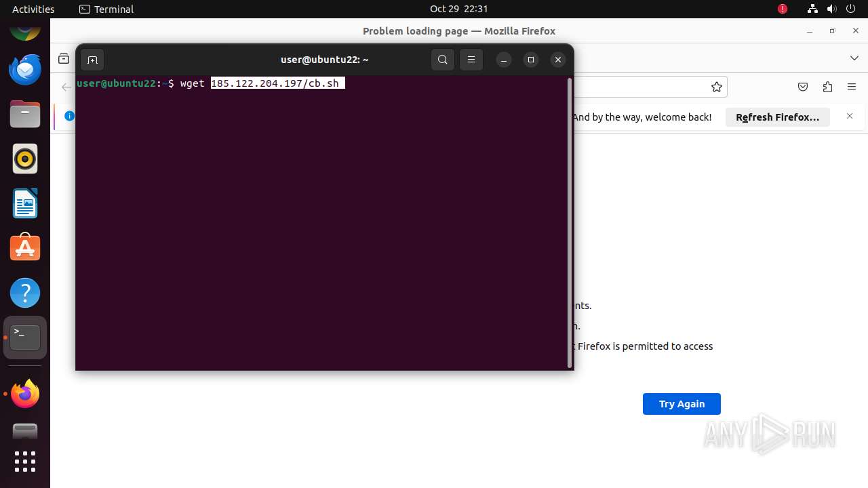Close the Firefox window
Viewport: 868px width, 488px height.
click(854, 31)
